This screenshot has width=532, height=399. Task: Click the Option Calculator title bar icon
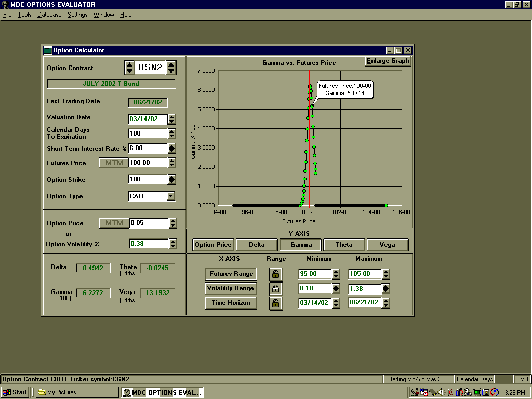tap(48, 50)
